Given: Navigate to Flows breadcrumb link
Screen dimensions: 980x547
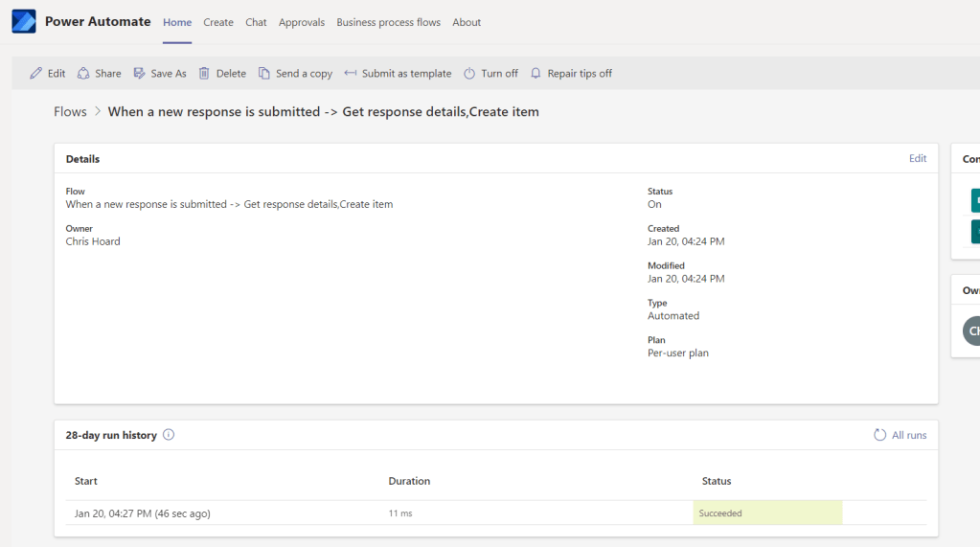Looking at the screenshot, I should (x=70, y=112).
